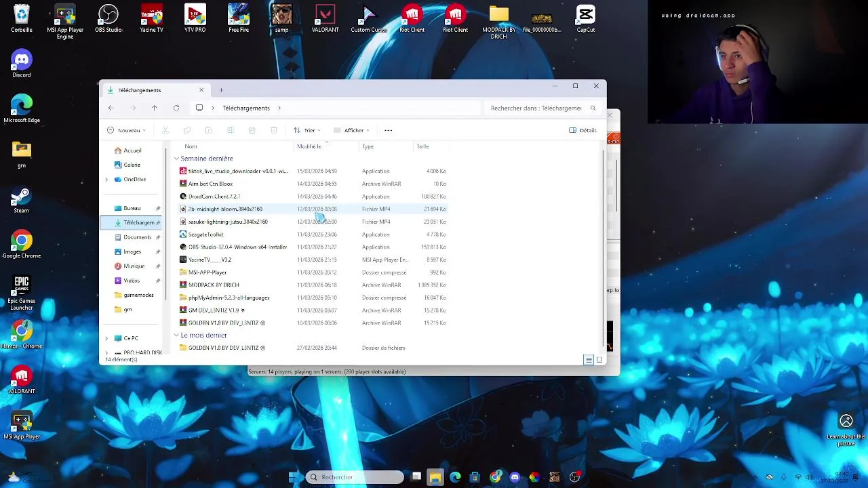Screen dimensions: 868x488
Task: Open the samp desktop shortcut
Action: click(x=281, y=18)
